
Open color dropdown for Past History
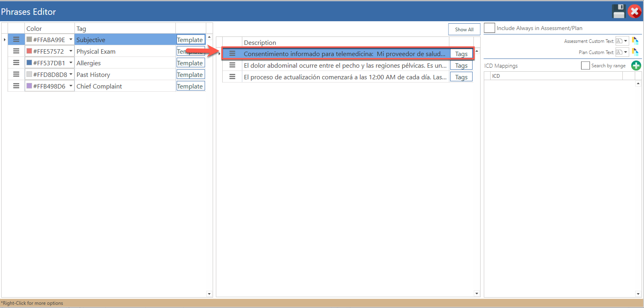pyautogui.click(x=71, y=74)
